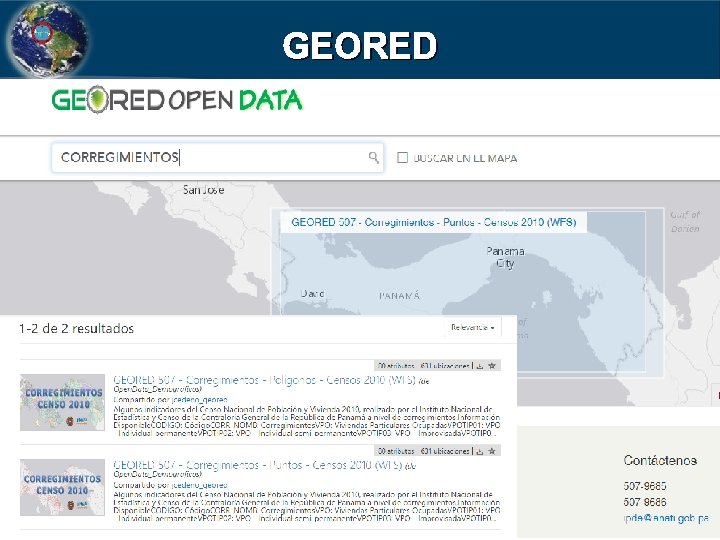Open the contact email link

pyautogui.click(x=666, y=518)
